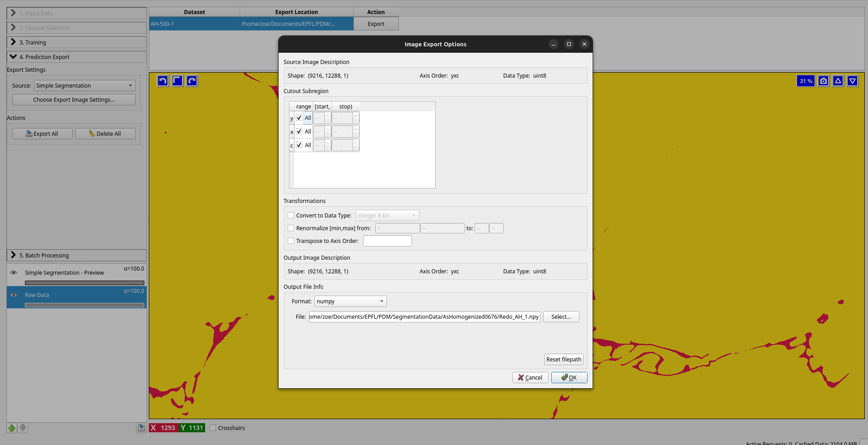This screenshot has height=445, width=868.
Task: Open the 5. Batch Processing step
Action: point(76,255)
